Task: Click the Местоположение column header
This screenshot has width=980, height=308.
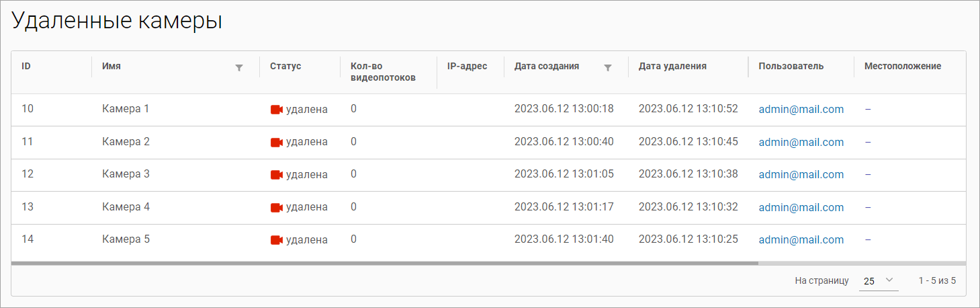Action: [902, 66]
